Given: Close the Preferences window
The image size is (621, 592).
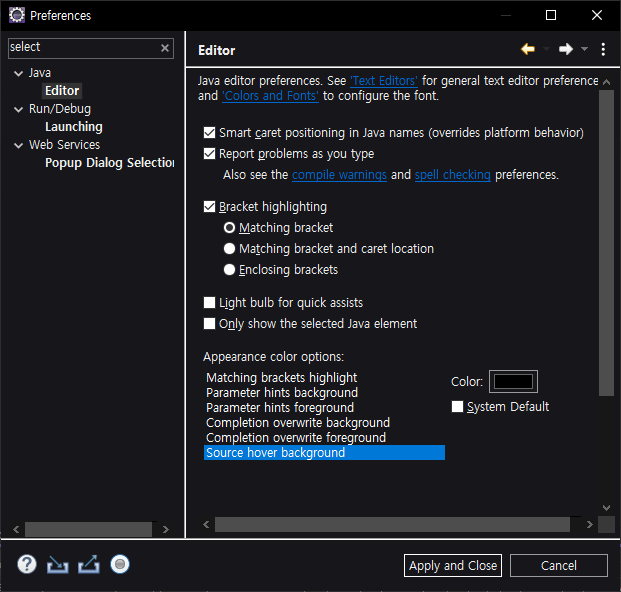Looking at the screenshot, I should tap(596, 15).
